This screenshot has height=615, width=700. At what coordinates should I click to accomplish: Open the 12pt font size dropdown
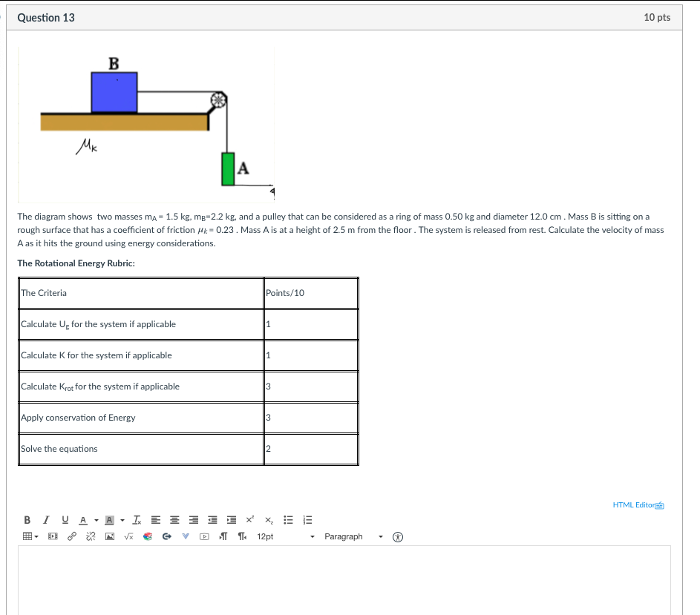click(x=286, y=536)
